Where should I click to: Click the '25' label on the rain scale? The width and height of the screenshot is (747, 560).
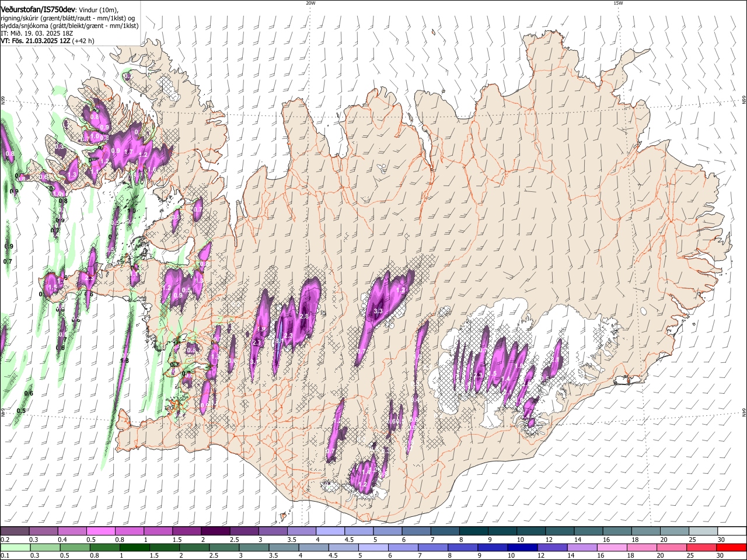pyautogui.click(x=689, y=556)
